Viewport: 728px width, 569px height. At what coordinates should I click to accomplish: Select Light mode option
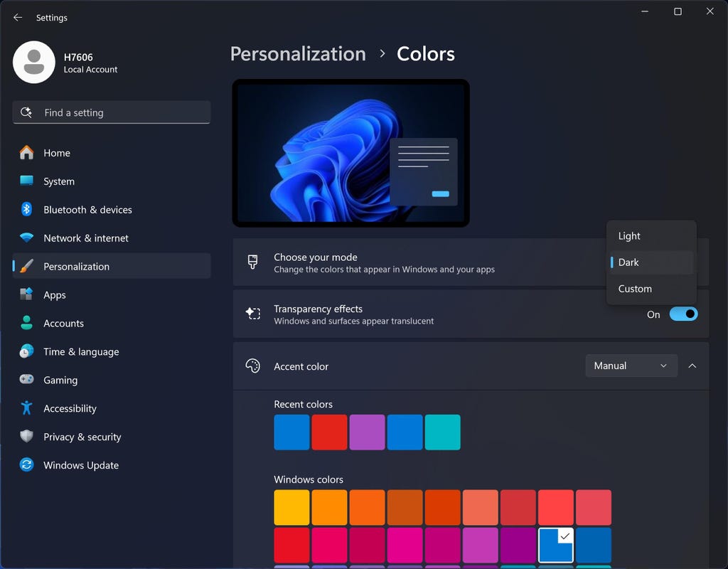[651, 236]
